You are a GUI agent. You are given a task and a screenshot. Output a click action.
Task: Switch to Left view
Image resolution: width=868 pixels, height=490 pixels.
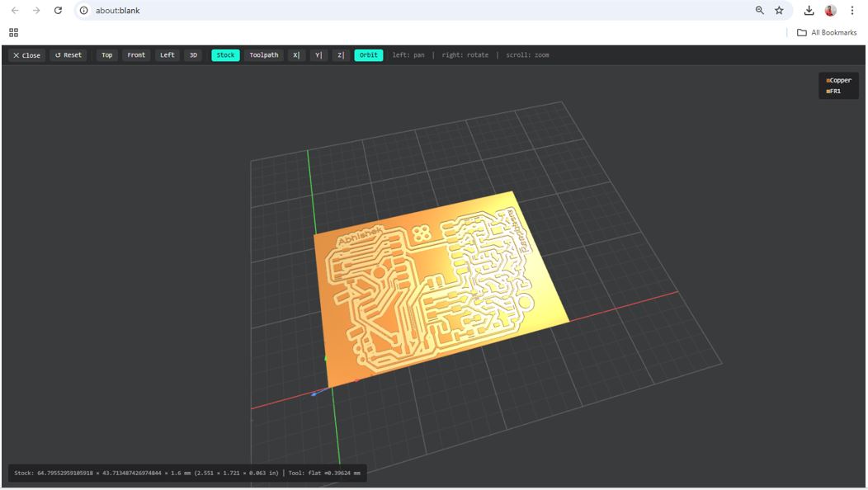pos(167,55)
